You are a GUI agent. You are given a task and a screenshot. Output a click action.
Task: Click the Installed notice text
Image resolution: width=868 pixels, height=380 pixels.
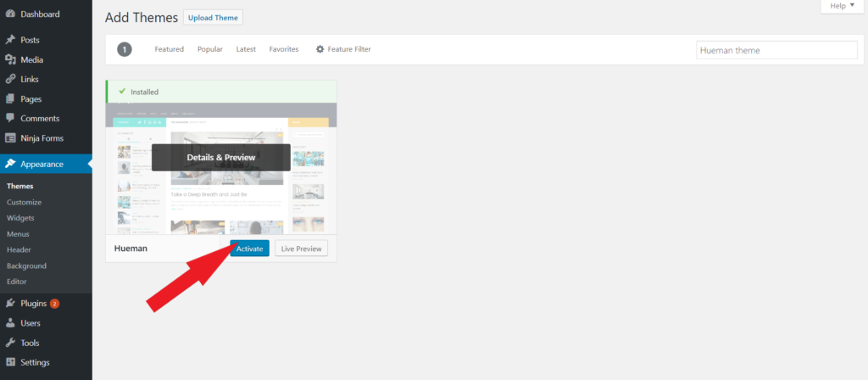(144, 92)
